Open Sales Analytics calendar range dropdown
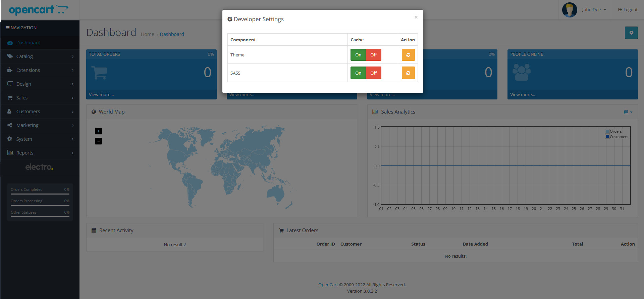Screen dimensions: 644x299 pos(628,112)
